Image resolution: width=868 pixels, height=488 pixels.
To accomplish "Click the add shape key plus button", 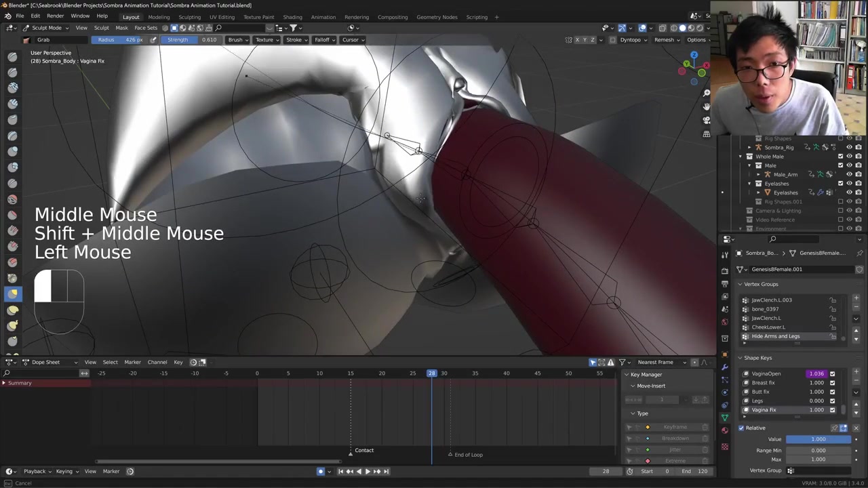I will tap(856, 372).
